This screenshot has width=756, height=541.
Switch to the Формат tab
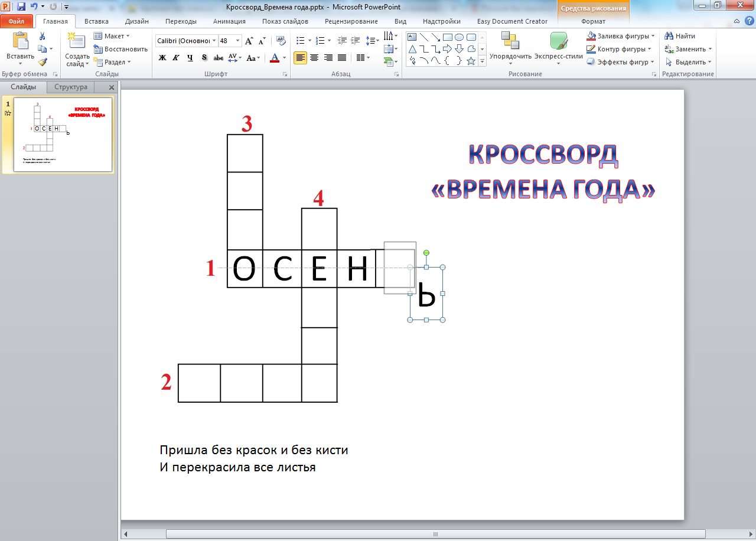click(x=593, y=21)
